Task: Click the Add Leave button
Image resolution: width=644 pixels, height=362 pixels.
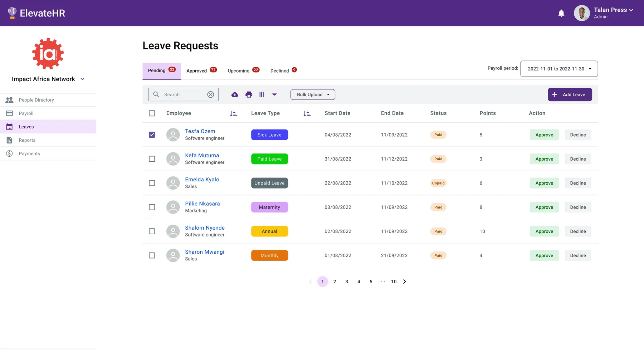Action: tap(570, 94)
